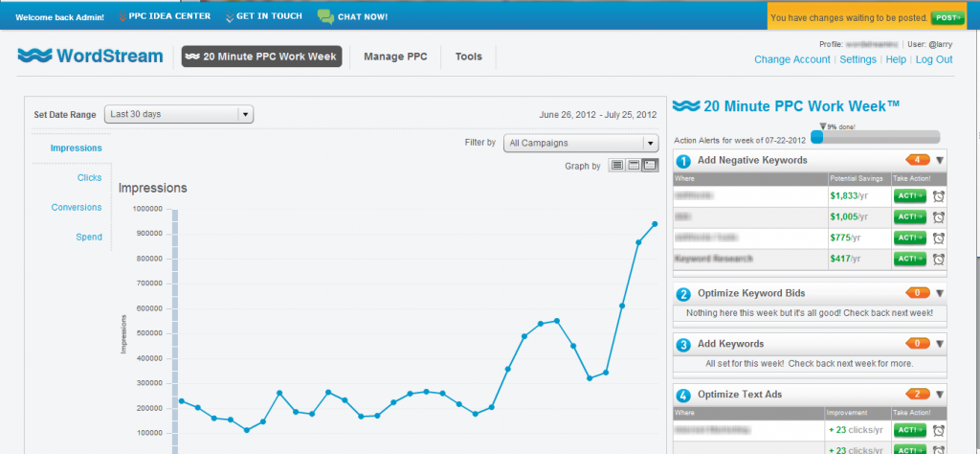Click ACT! button for $1,005/yr savings
Viewport: 980px width, 454px height.
coord(910,217)
